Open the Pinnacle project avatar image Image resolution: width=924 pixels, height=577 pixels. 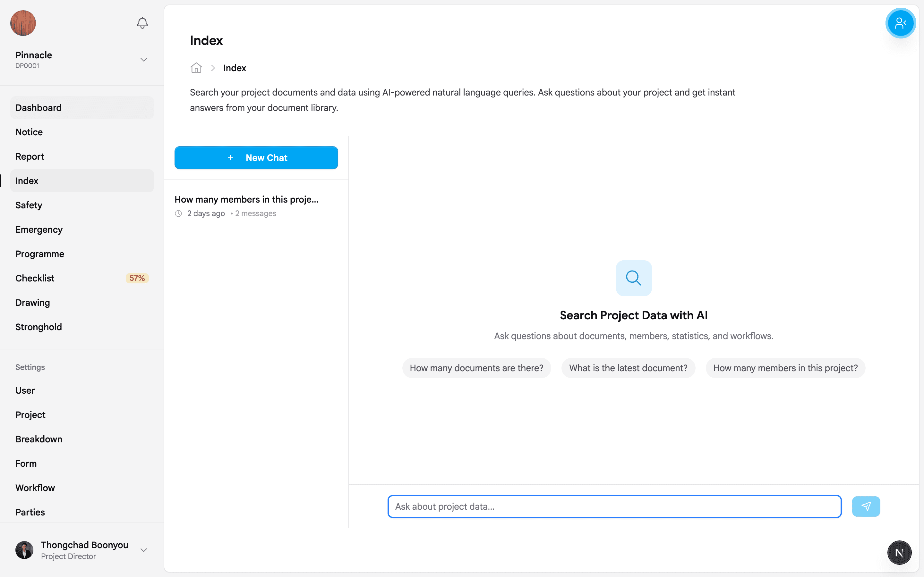point(22,23)
